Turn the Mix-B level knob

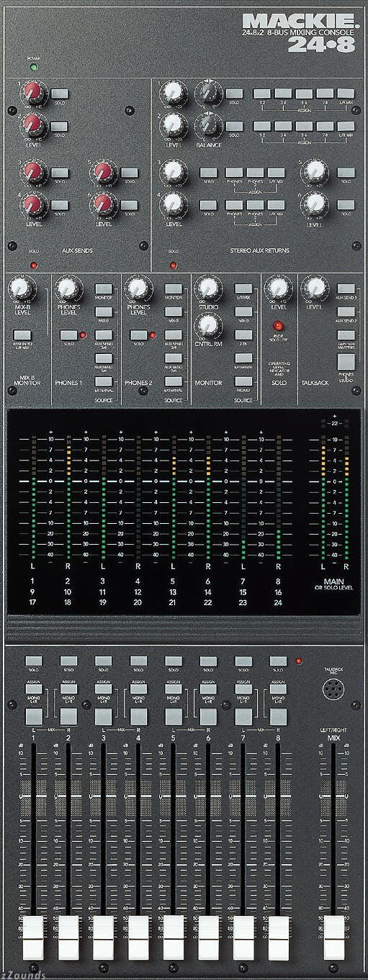20,290
